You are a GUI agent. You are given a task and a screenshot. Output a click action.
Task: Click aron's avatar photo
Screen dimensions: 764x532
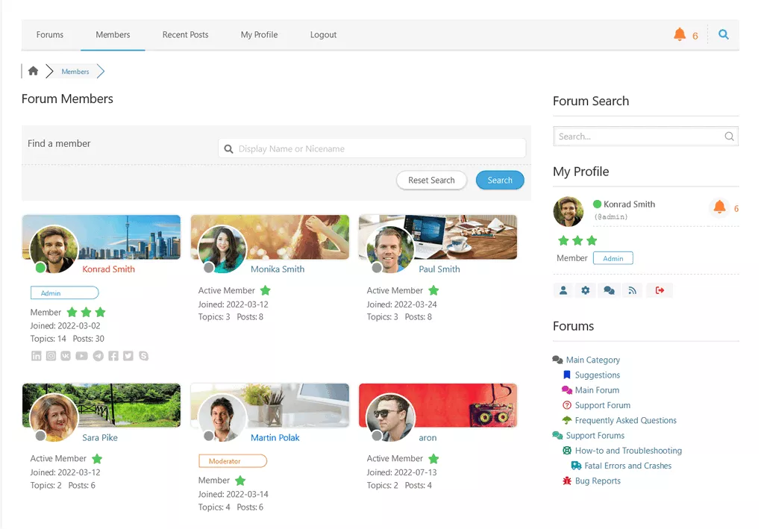tap(390, 418)
